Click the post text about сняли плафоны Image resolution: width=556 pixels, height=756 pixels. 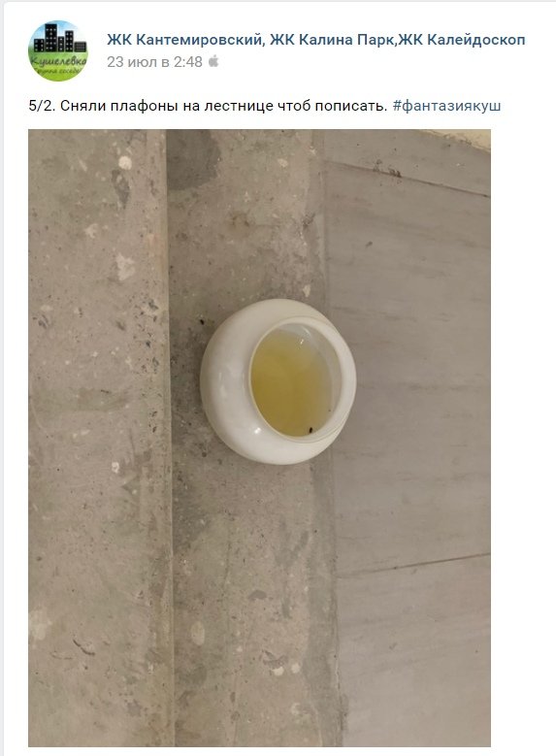point(208,106)
